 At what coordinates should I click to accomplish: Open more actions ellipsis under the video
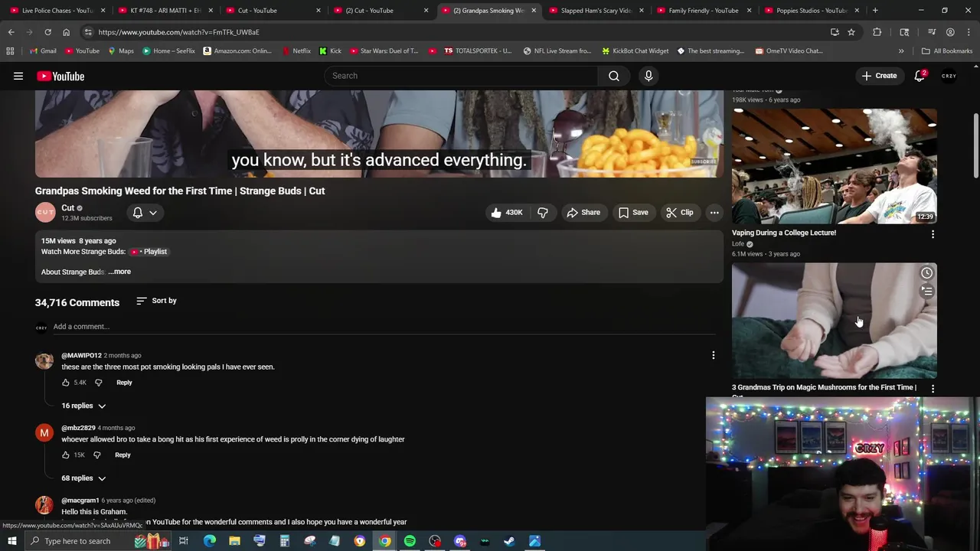714,213
